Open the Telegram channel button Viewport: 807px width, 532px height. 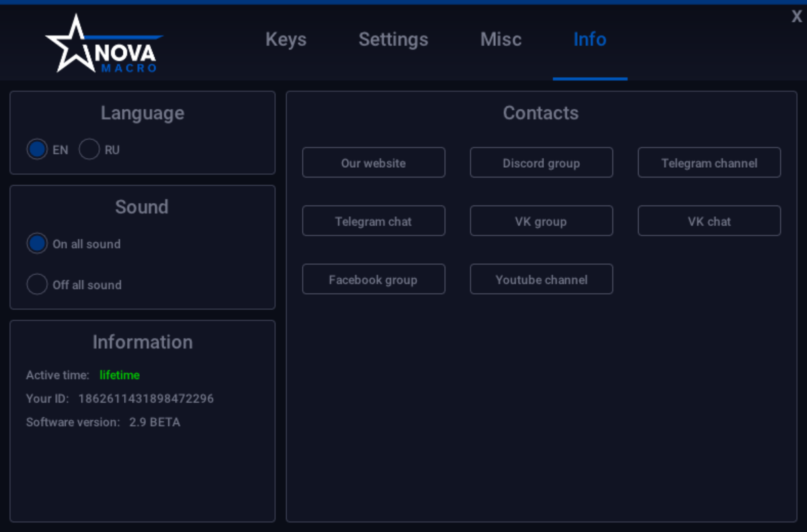coord(709,163)
